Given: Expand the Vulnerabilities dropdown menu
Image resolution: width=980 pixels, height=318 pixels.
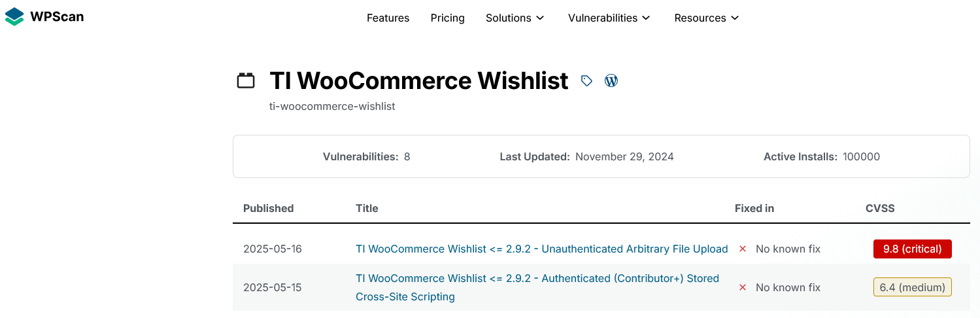Looking at the screenshot, I should (x=609, y=18).
